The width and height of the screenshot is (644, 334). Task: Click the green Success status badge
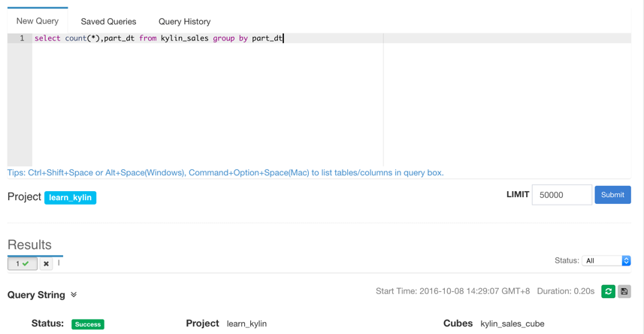88,324
